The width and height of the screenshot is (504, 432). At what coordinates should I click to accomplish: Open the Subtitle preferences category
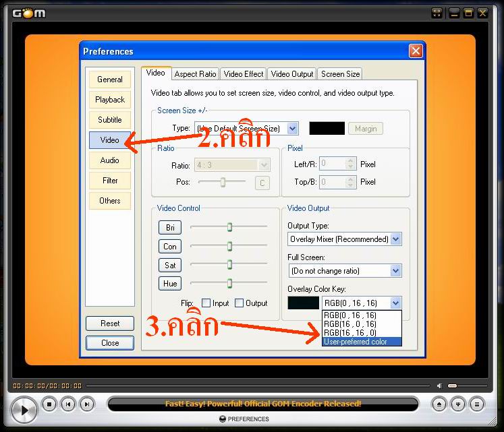[x=109, y=120]
